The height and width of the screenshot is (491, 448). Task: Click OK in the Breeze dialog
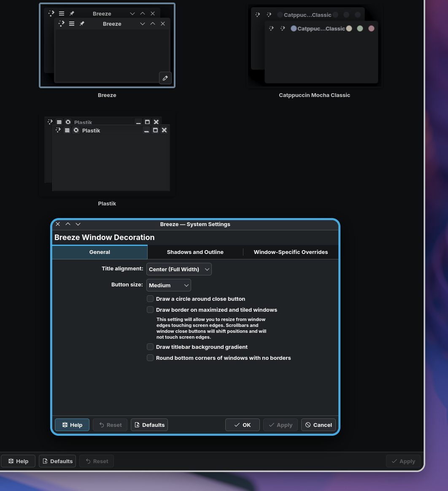click(242, 425)
